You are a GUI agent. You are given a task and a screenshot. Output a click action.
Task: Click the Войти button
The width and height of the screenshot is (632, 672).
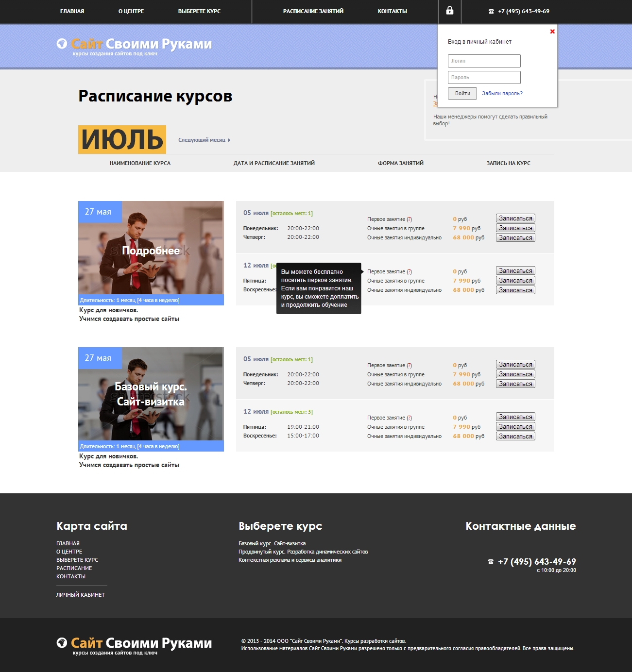point(462,93)
